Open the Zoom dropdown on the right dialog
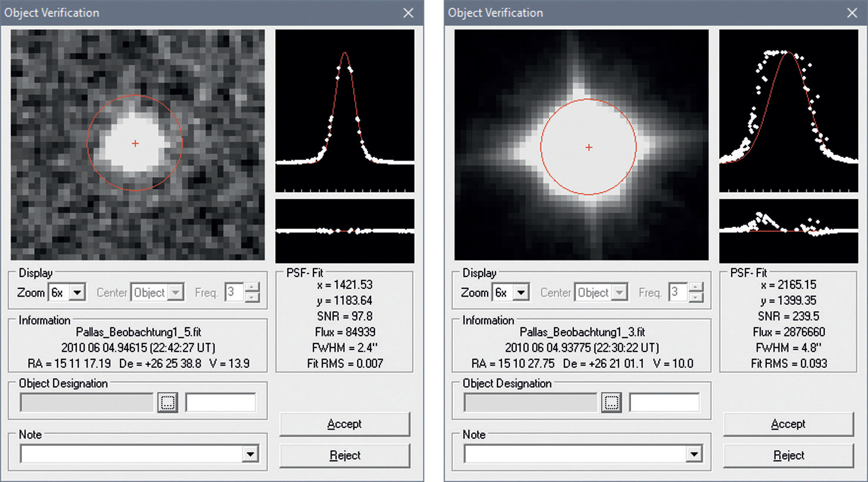This screenshot has height=482, width=868. click(x=520, y=292)
